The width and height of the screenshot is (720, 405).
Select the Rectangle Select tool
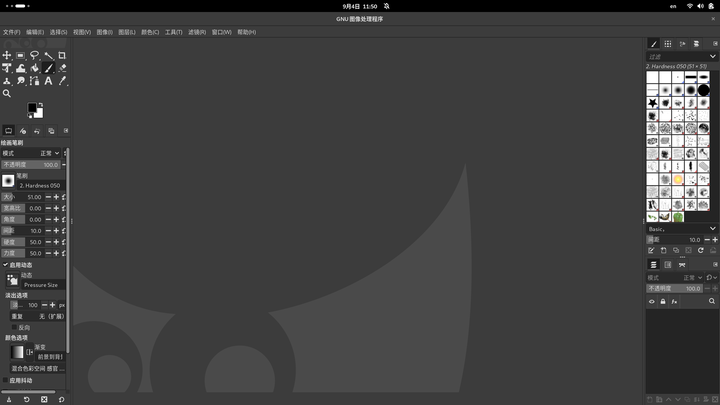click(x=21, y=56)
